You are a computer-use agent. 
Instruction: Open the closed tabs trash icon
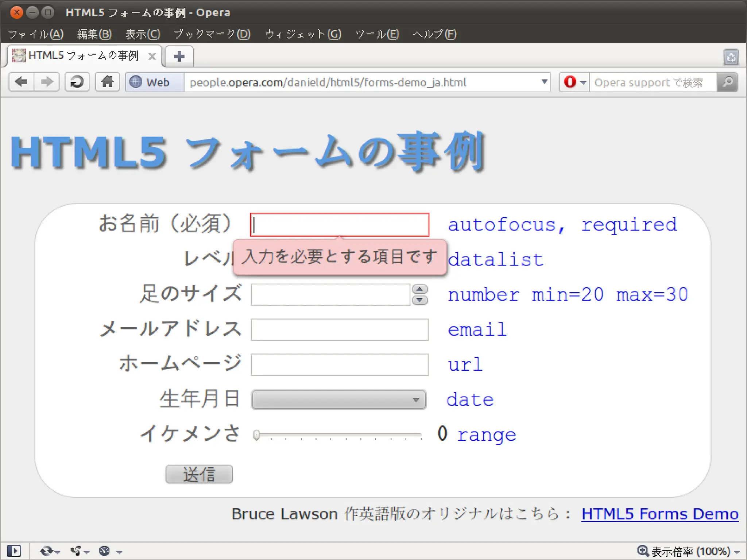tap(731, 57)
